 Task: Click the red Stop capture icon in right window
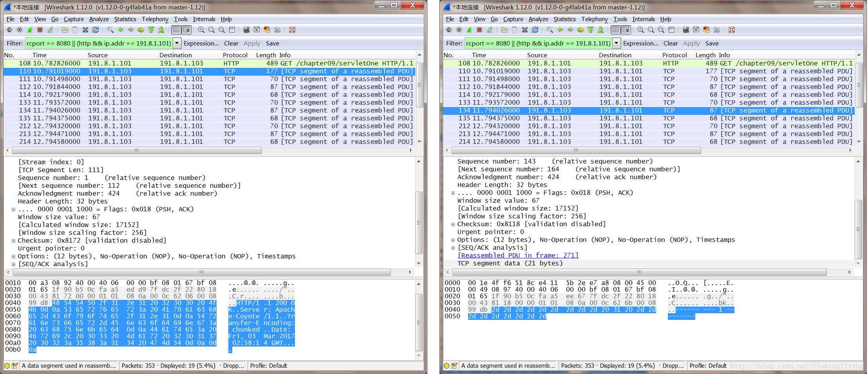click(x=479, y=30)
